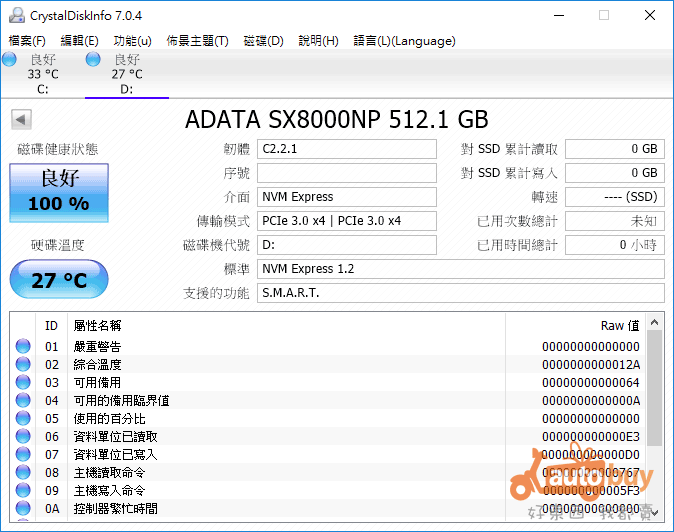The image size is (674, 532).
Task: Select attribute row 可用的備用臨界值
Action: (328, 400)
